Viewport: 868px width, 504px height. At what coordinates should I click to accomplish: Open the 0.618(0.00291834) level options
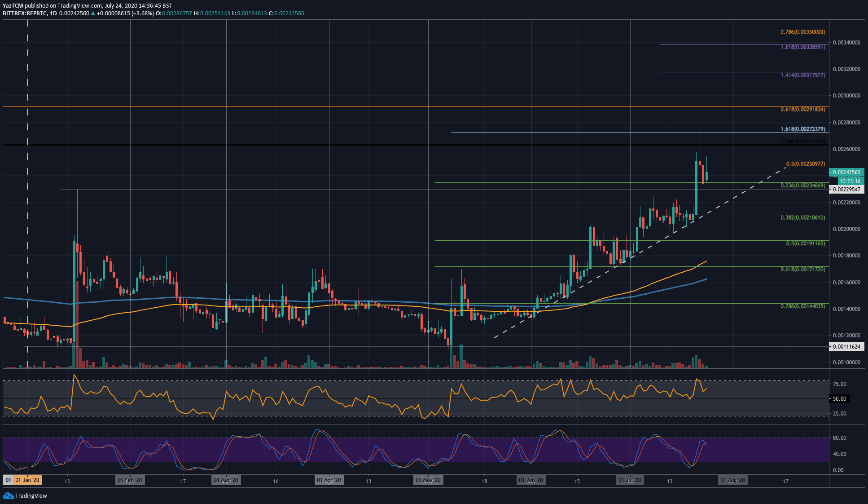pyautogui.click(x=802, y=109)
